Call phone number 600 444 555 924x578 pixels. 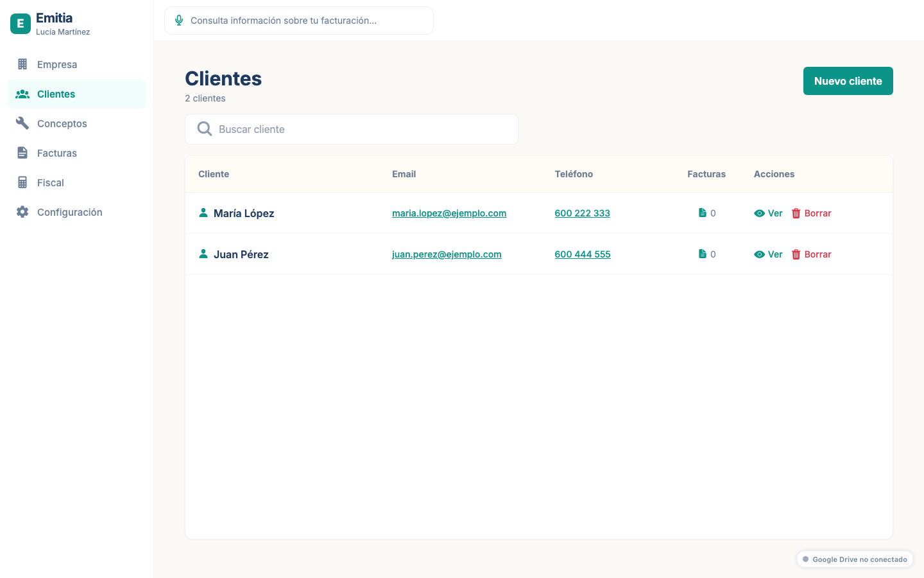click(x=583, y=254)
